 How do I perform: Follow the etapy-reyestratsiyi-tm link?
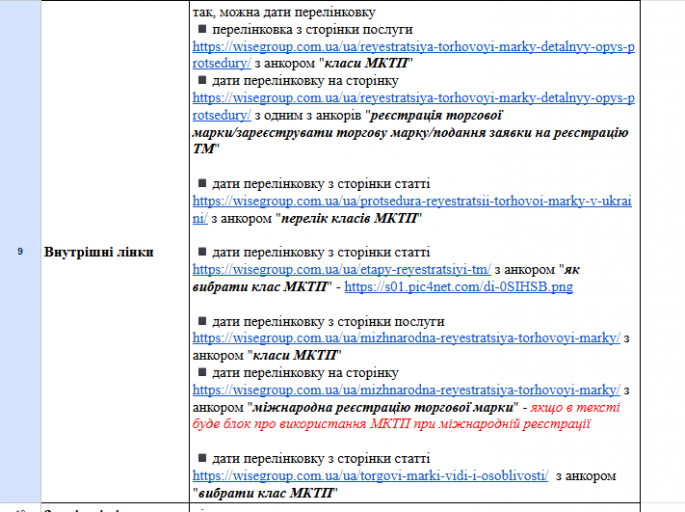pos(342,270)
